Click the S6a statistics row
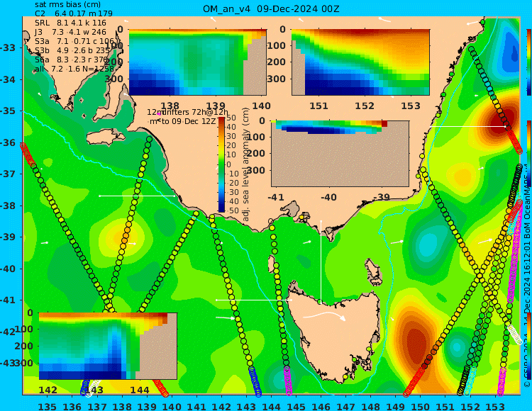This screenshot has width=532, height=411. click(x=74, y=60)
